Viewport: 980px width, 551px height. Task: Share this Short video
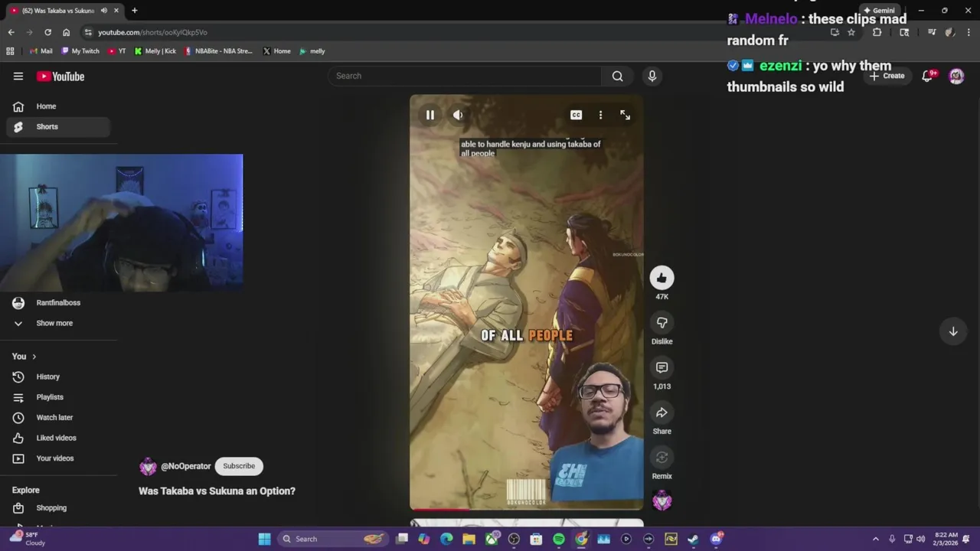coord(662,413)
